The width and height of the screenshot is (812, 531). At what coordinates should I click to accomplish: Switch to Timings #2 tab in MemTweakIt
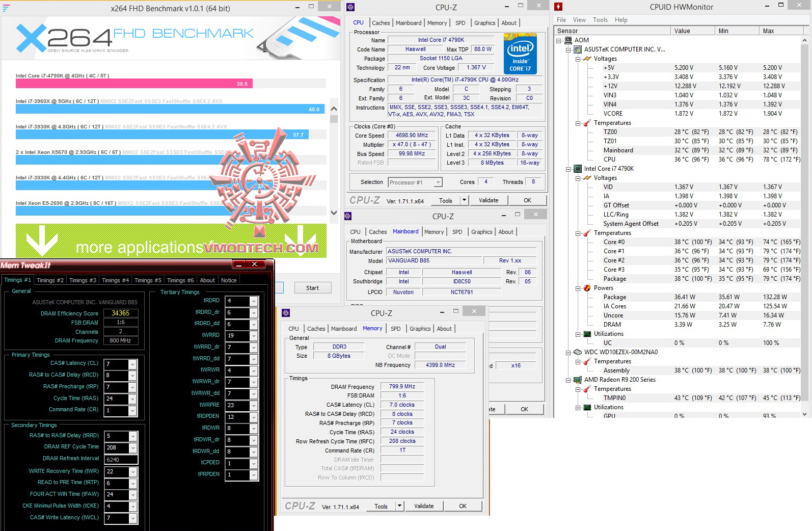coord(50,280)
